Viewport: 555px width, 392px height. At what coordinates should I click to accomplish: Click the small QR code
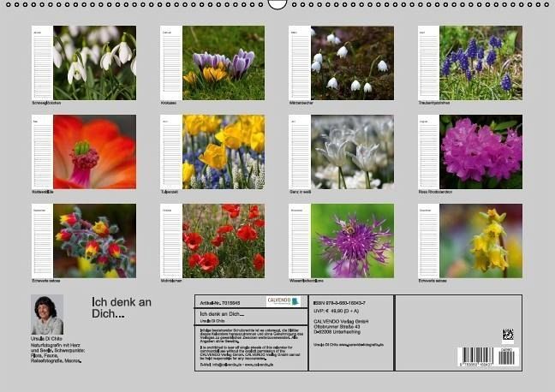[508, 335]
